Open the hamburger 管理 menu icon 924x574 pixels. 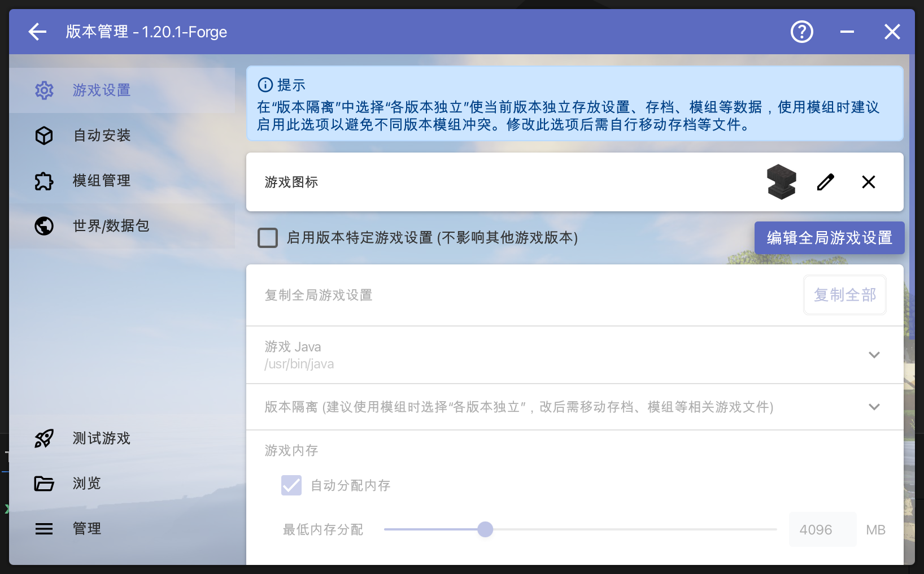point(44,529)
